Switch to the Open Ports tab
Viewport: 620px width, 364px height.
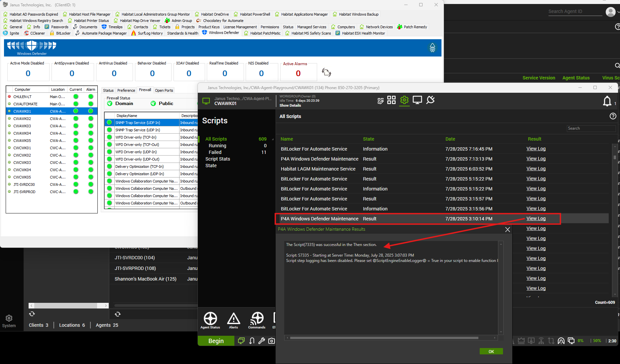[164, 90]
